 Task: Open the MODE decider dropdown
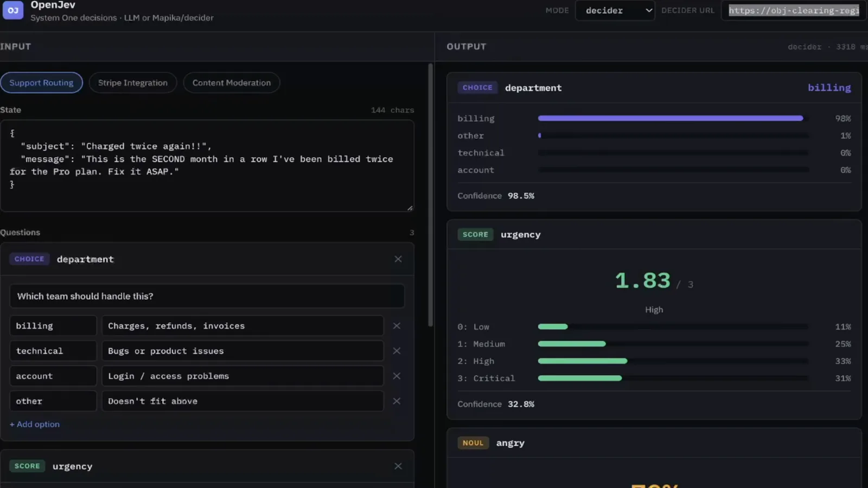pos(615,10)
